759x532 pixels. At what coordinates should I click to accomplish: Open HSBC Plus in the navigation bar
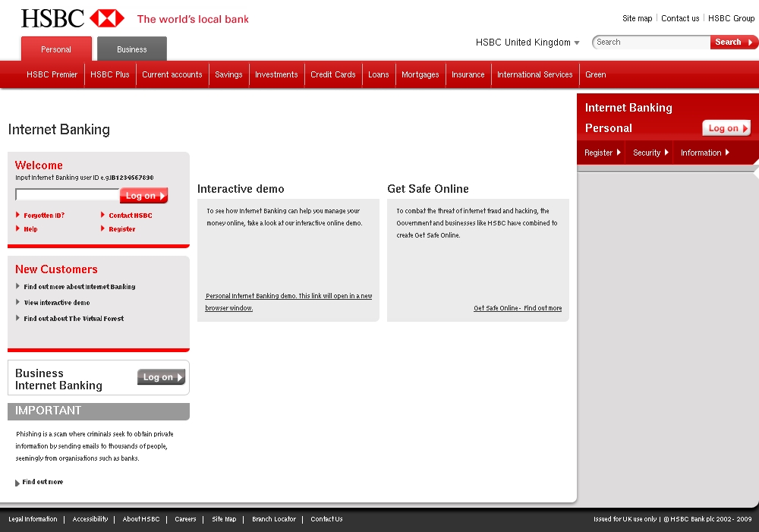click(109, 74)
